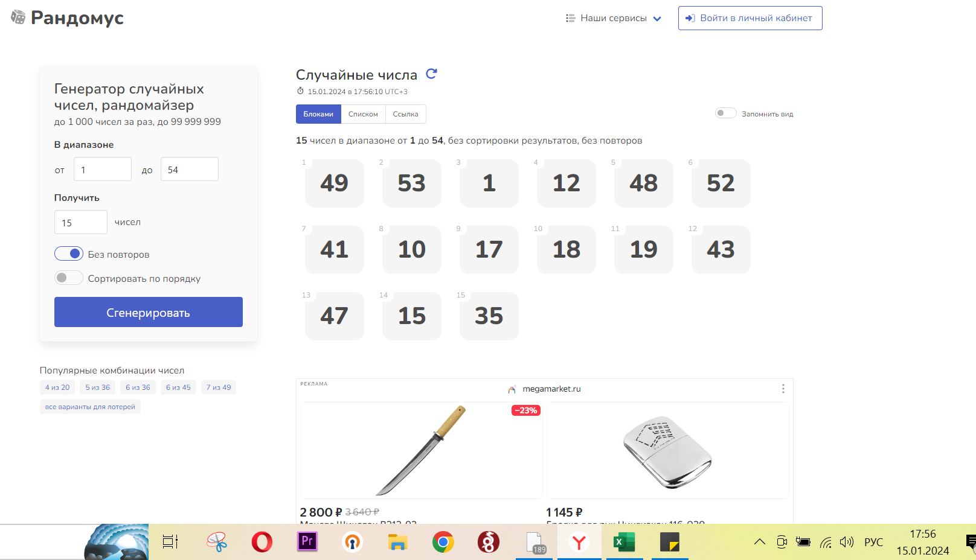Screen dimensions: 976x560
Task: Click result block number 43
Action: [721, 250]
